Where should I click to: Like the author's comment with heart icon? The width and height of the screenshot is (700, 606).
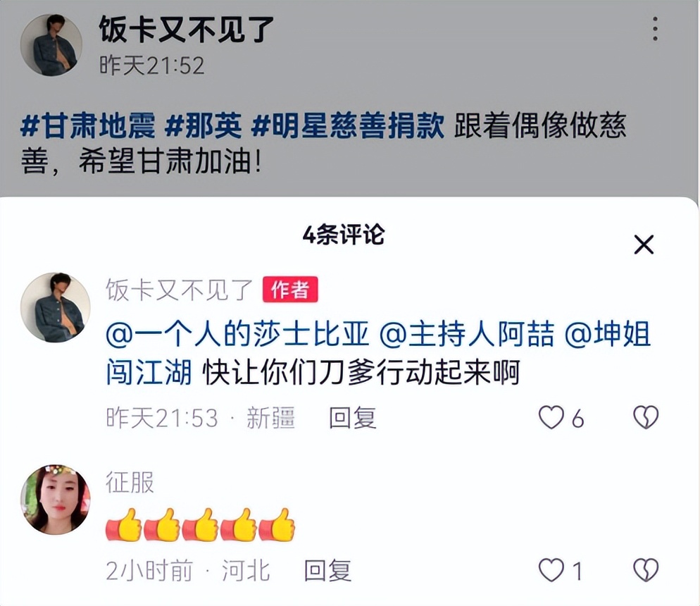point(551,418)
